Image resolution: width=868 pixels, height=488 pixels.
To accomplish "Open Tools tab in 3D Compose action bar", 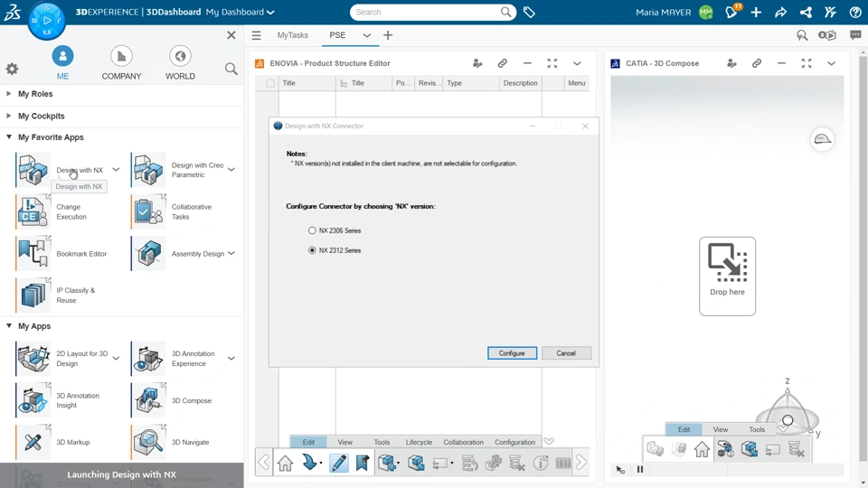I will pyautogui.click(x=757, y=429).
